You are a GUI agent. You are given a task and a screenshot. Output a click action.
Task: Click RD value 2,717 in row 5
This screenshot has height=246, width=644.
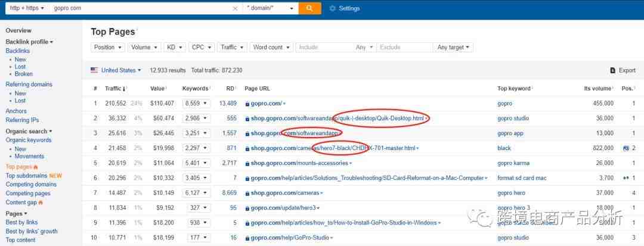pyautogui.click(x=230, y=163)
